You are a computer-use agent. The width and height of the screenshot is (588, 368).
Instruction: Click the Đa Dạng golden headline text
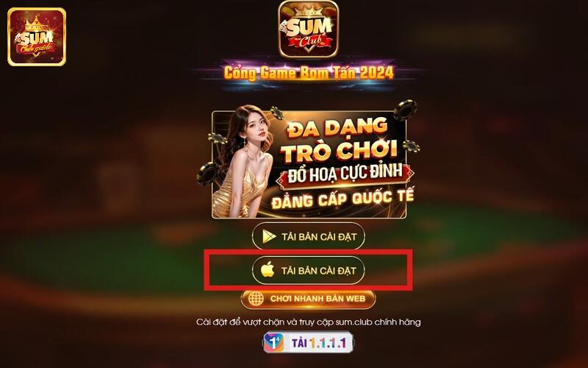[x=337, y=127]
